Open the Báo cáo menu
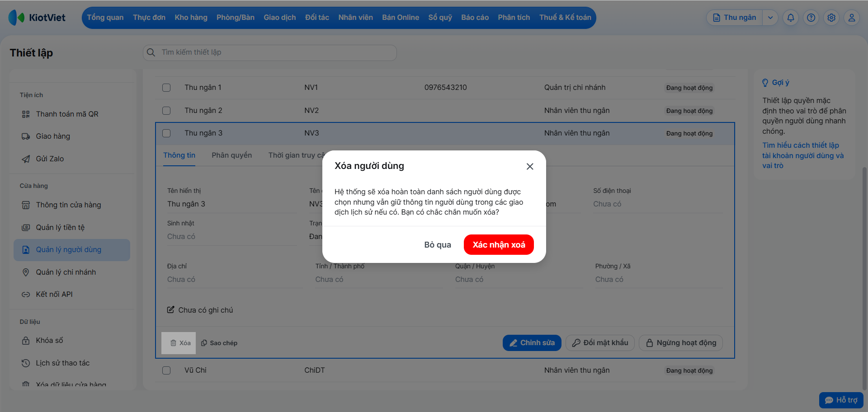 coord(475,18)
